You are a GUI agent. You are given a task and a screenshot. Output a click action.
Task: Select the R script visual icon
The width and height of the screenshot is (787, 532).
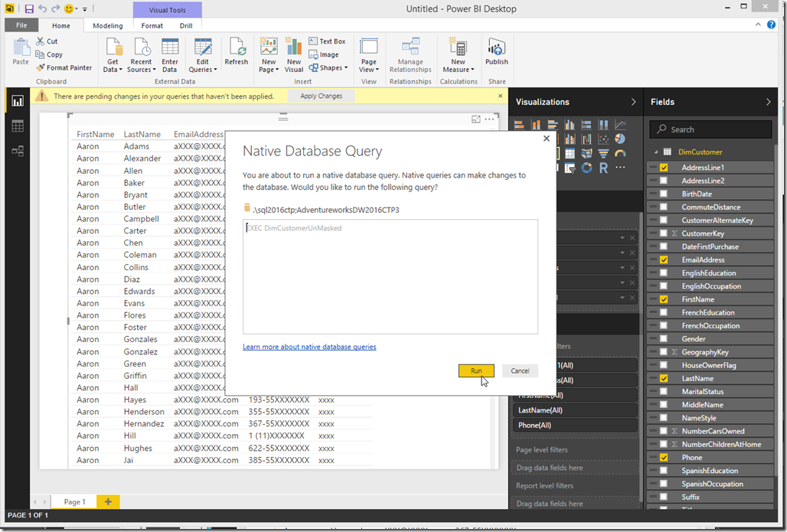[603, 168]
